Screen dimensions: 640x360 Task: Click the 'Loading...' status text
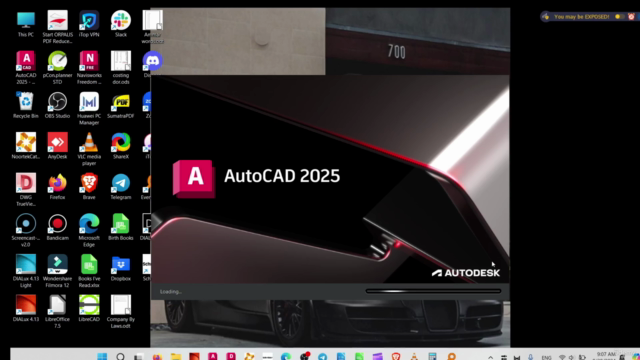tap(171, 291)
